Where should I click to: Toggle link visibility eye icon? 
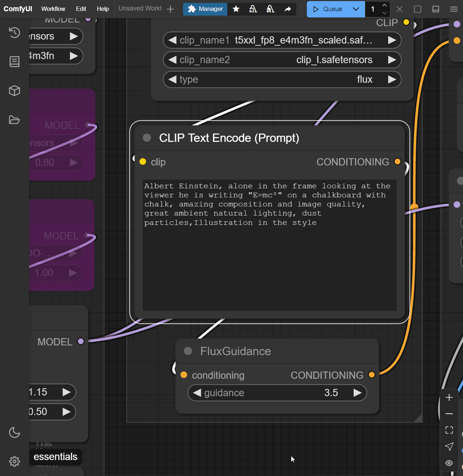point(449,463)
